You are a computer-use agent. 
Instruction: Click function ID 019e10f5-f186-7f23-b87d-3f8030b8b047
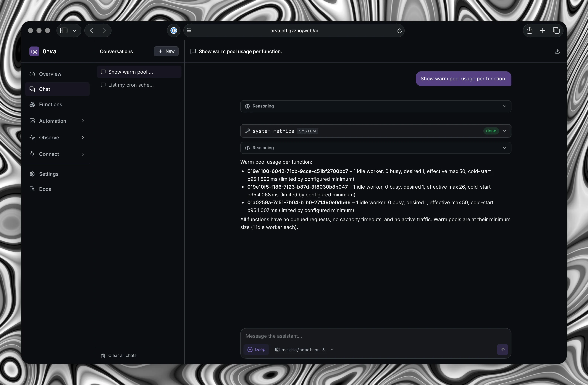(x=298, y=187)
